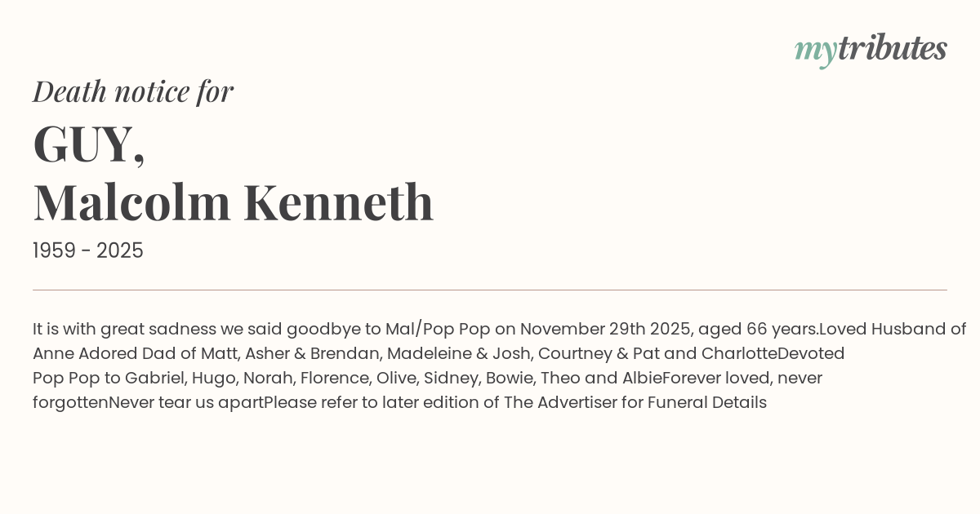Click the surname "GUY," title

(89, 144)
